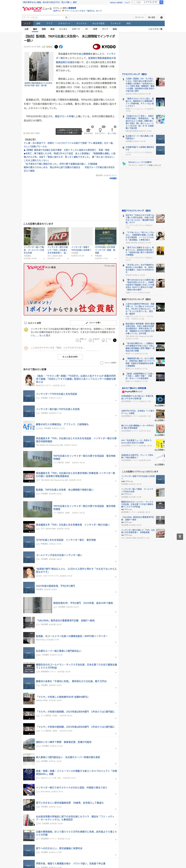Click the KYODO news source logo
This screenshot has width=186, height=868.
104,47
